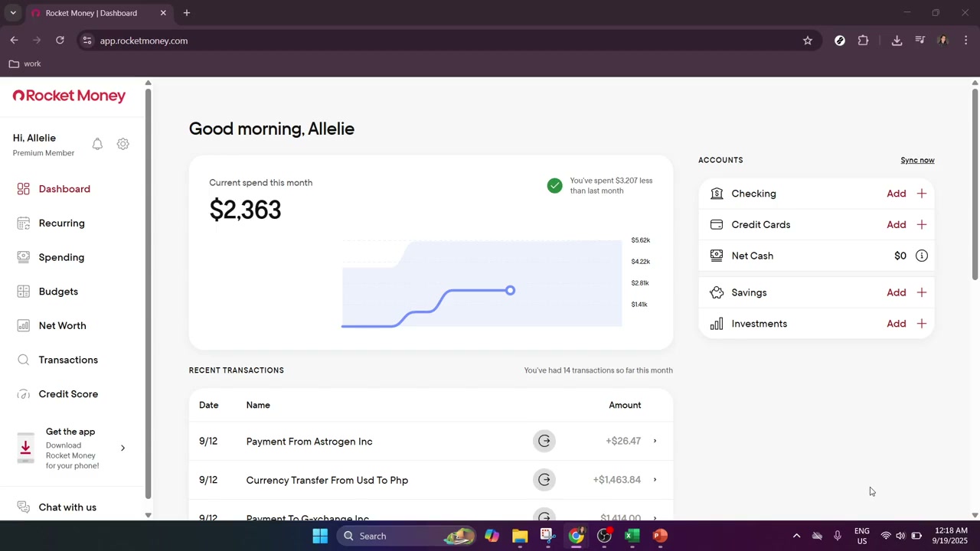Screen dimensions: 980x551
Task: Select the +$1,463.84 amount
Action: (617, 480)
